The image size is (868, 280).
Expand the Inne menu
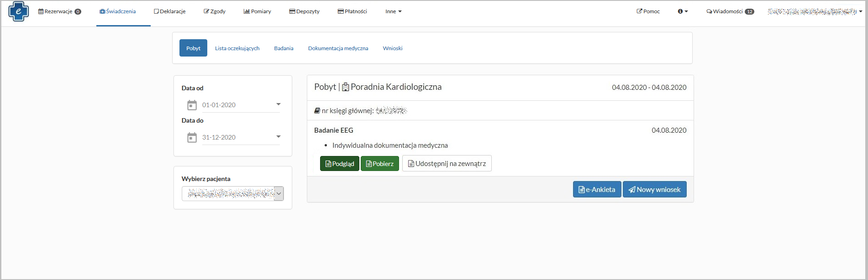[393, 11]
